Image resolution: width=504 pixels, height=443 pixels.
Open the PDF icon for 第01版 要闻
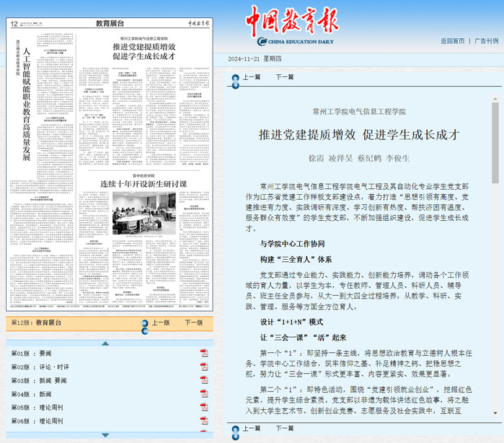tap(204, 354)
